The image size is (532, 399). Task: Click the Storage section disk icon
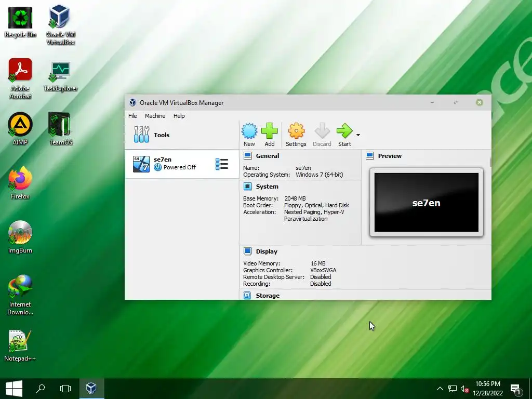[x=247, y=296]
